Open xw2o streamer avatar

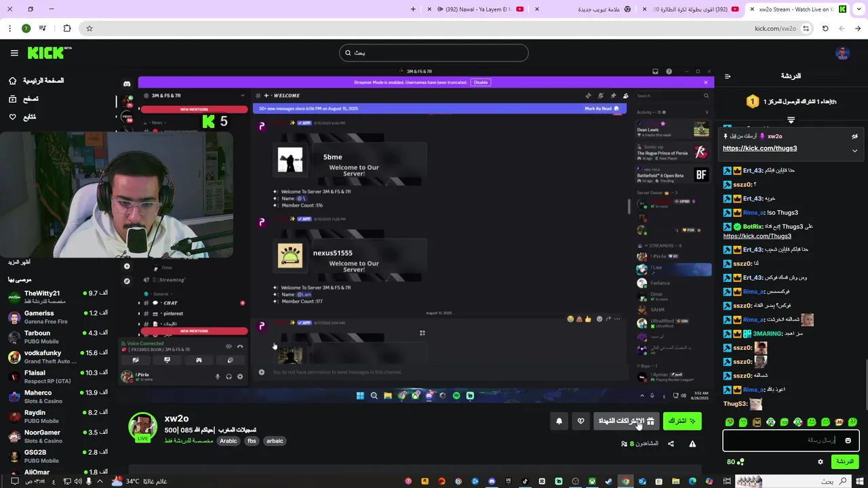(143, 427)
